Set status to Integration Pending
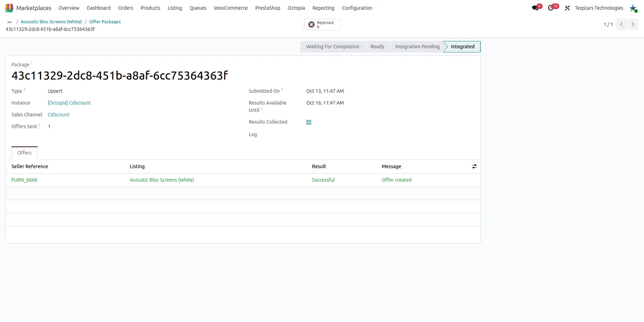Screen dimensions: 644x322 tap(417, 47)
